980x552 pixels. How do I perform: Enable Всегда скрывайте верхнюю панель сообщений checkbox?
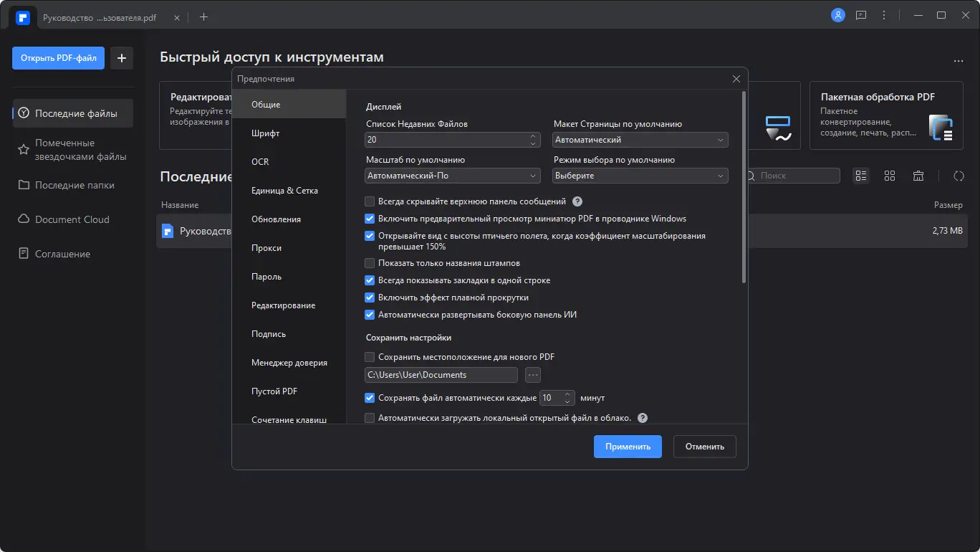click(x=370, y=201)
